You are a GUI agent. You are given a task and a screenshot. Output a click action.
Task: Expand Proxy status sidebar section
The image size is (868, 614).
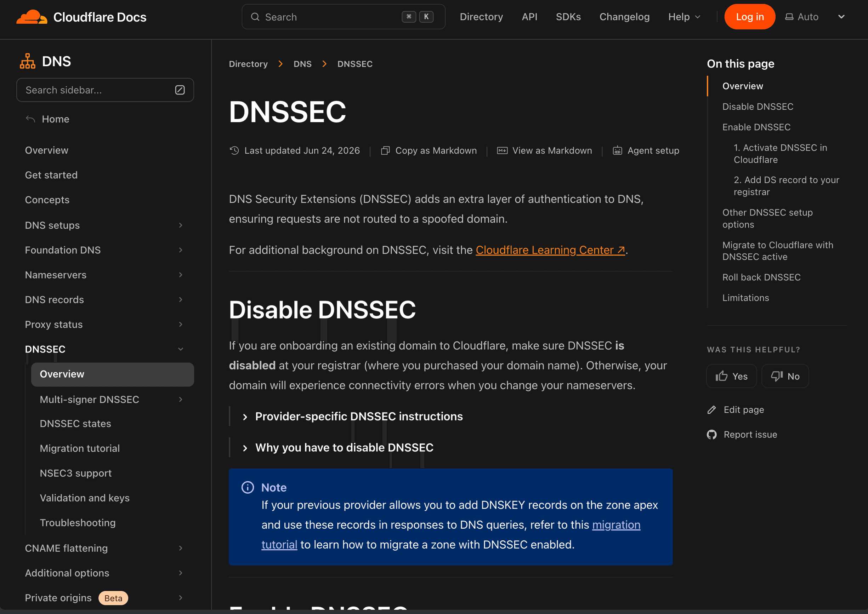tap(181, 325)
